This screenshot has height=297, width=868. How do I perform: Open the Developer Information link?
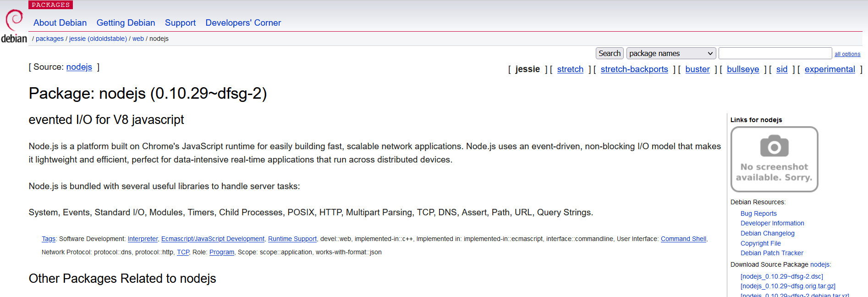coord(772,224)
